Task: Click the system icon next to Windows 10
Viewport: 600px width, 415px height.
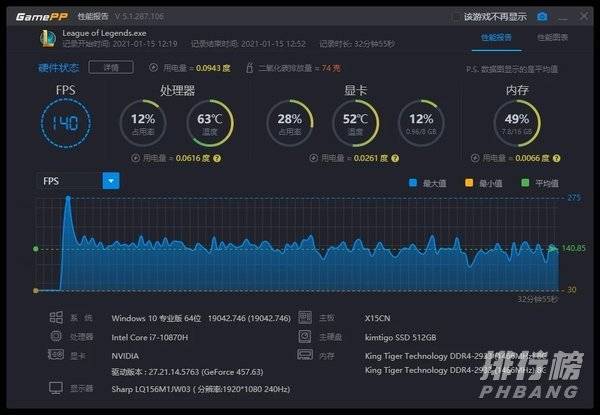Action: [x=56, y=317]
